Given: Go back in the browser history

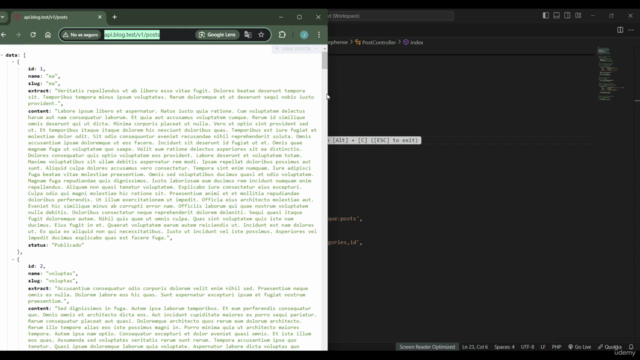Looking at the screenshot, I should [x=4, y=35].
